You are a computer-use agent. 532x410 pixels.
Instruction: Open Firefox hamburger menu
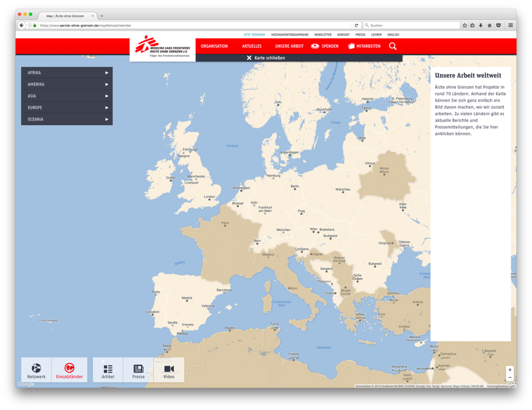pyautogui.click(x=511, y=25)
